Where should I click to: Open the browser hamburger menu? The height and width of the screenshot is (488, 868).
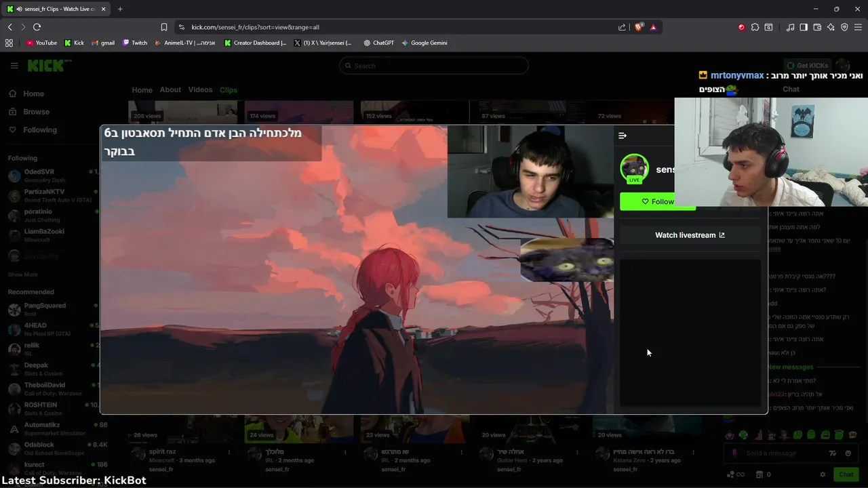coord(858,27)
